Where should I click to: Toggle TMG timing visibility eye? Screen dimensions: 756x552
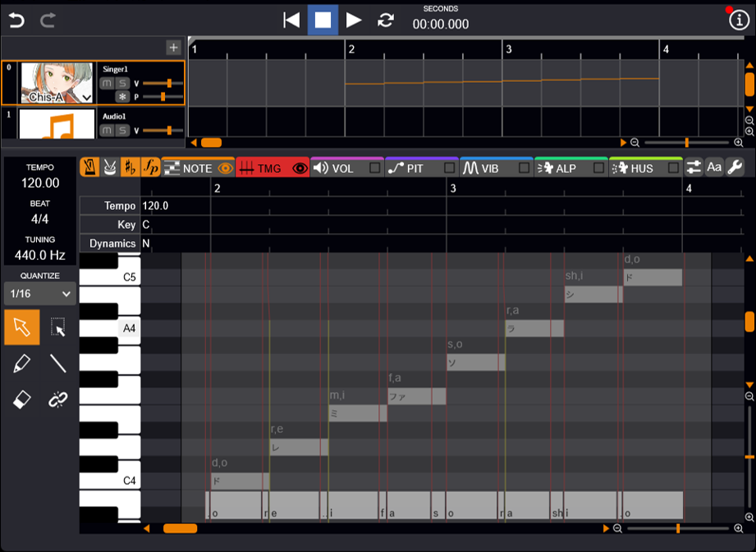coord(300,168)
